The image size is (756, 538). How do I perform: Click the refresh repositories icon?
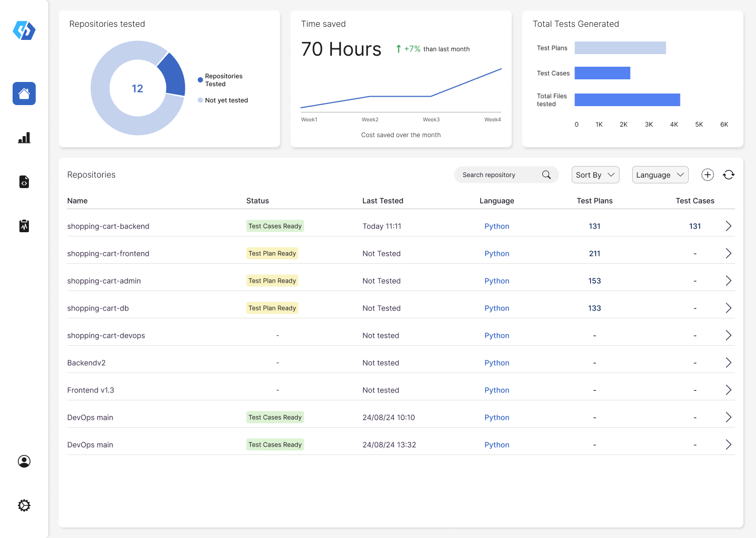(729, 175)
